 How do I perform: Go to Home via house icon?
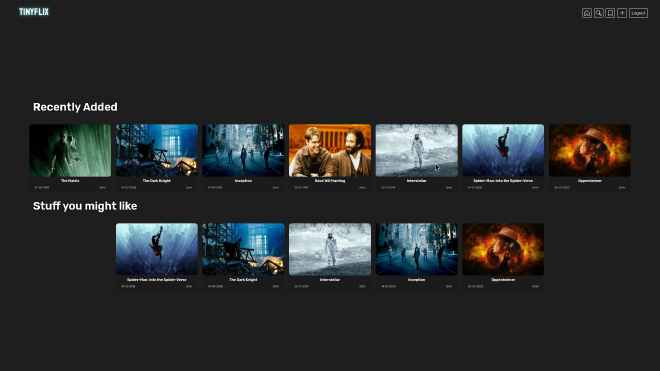(587, 13)
